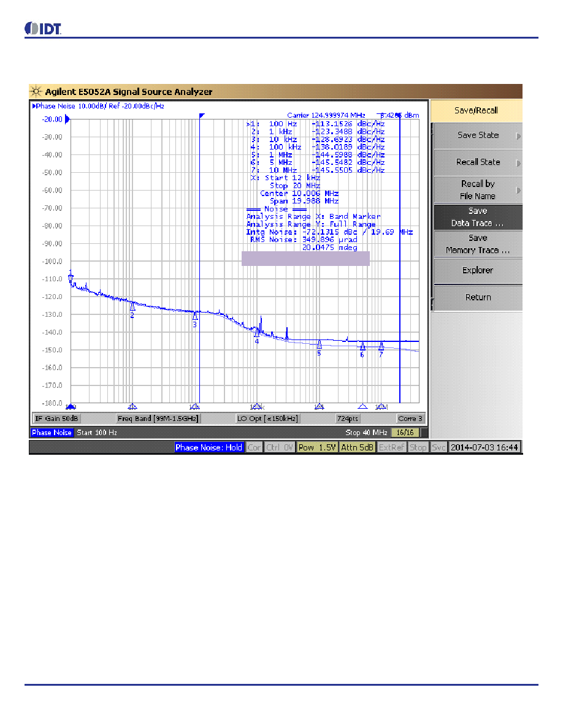Image resolution: width=563 pixels, height=728 pixels.
Task: Click the Return softkey
Action: coord(478,298)
